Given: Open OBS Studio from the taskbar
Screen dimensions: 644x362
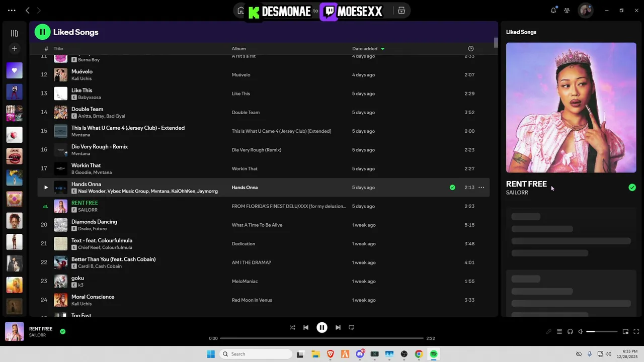Looking at the screenshot, I should [x=404, y=354].
